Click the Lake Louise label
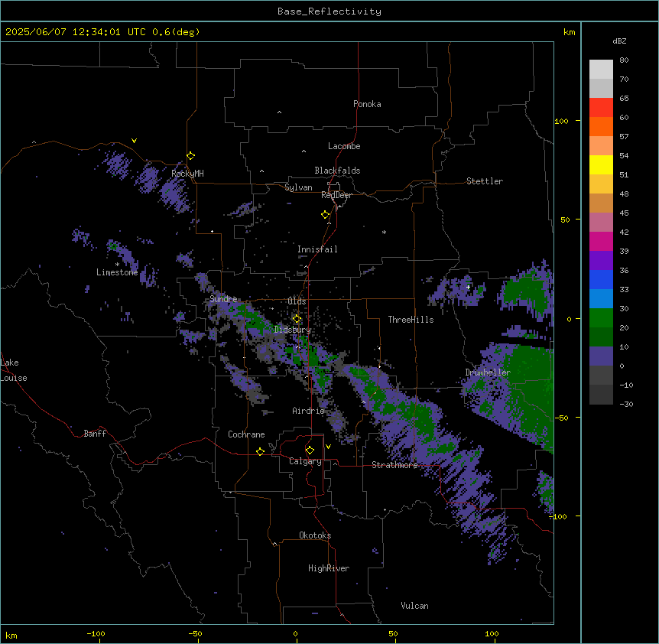 [x=14, y=370]
